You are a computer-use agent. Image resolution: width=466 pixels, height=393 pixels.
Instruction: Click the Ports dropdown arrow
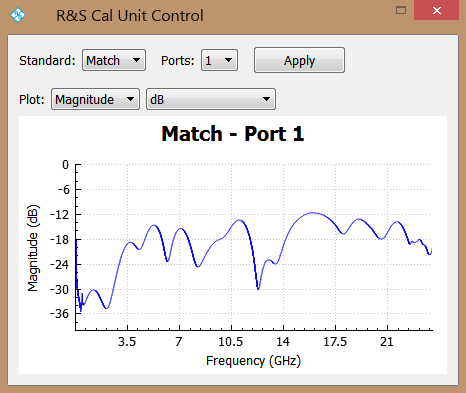tap(228, 60)
